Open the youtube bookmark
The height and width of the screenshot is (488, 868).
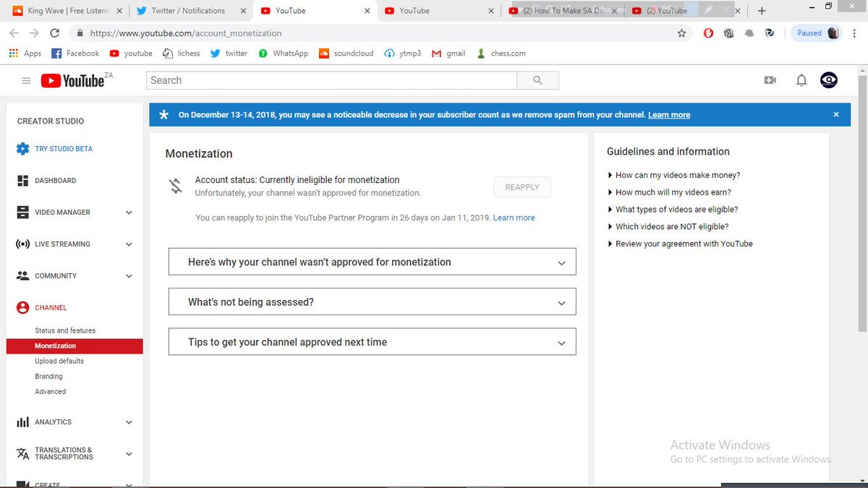(131, 53)
